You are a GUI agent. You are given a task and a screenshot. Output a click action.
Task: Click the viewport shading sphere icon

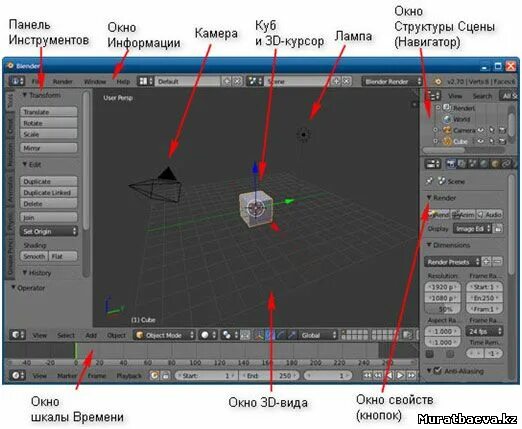tap(208, 335)
